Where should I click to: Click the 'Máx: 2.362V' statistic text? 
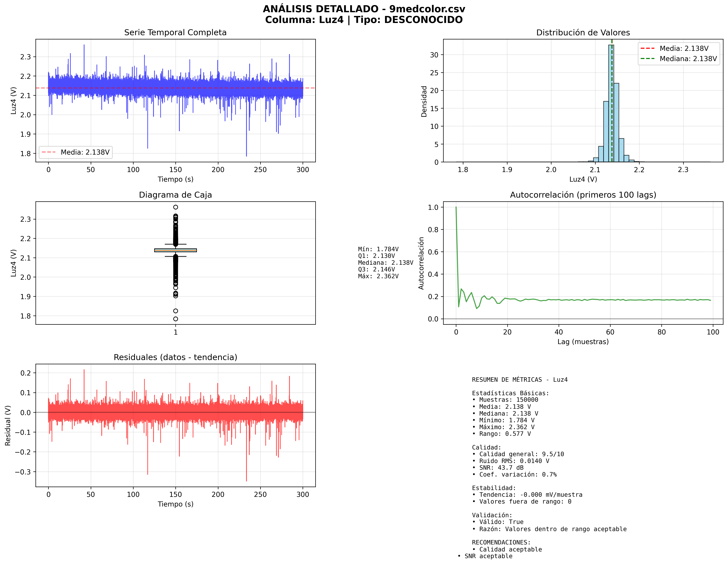point(378,276)
